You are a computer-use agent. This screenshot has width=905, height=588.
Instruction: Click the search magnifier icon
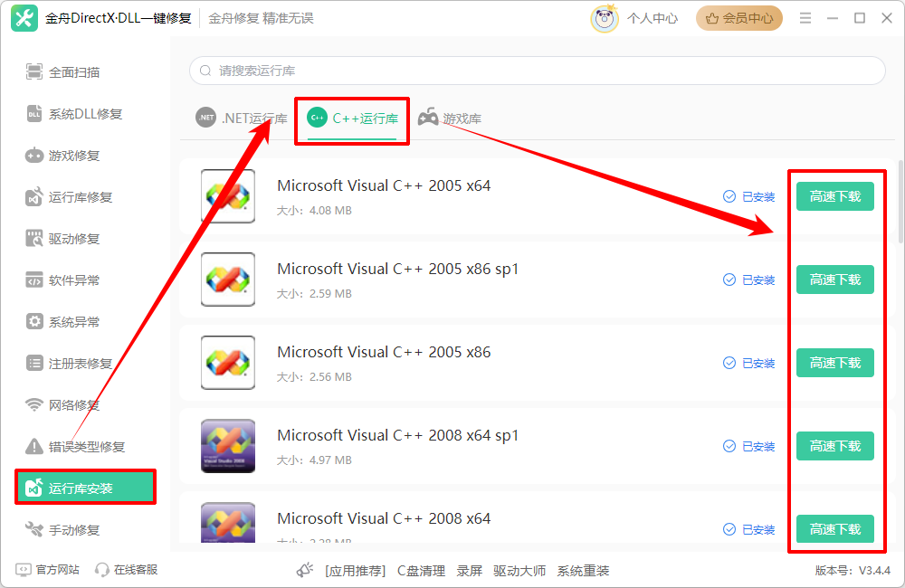click(x=205, y=71)
